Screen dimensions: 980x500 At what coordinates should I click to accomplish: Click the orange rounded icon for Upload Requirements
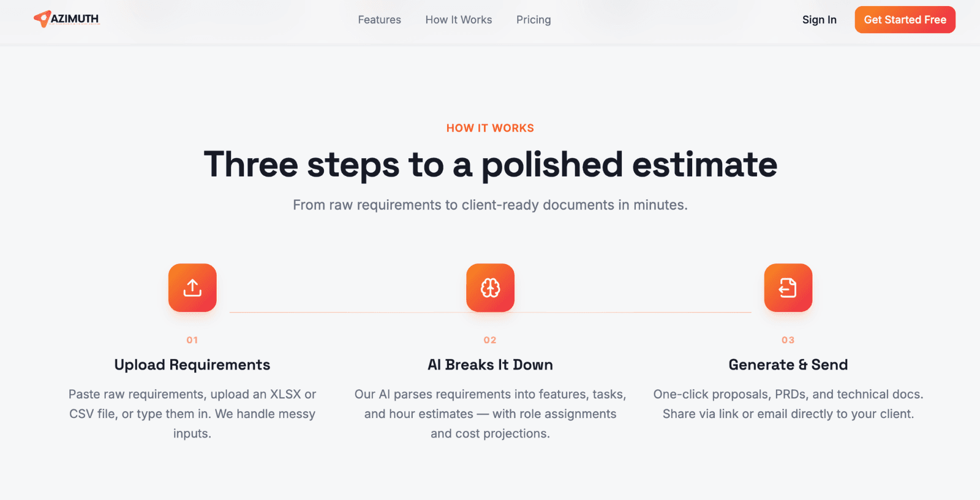click(192, 287)
